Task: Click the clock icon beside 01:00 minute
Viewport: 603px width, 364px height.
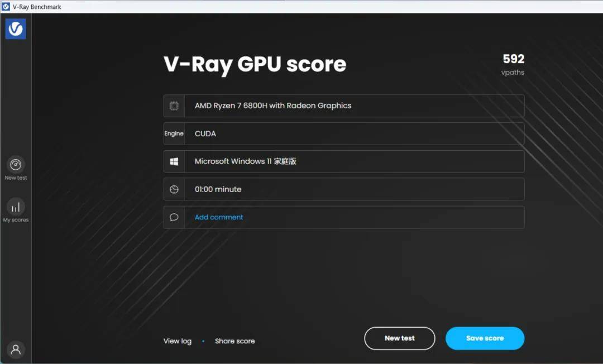Action: click(174, 189)
